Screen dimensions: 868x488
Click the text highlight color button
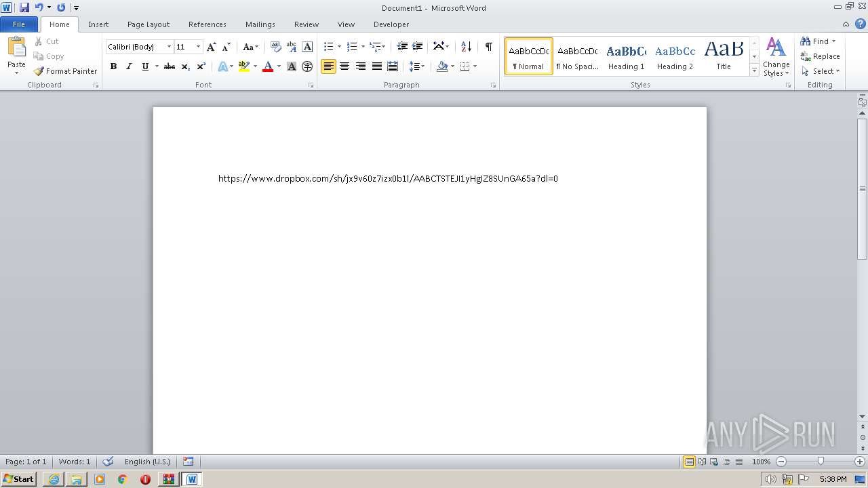coord(244,66)
